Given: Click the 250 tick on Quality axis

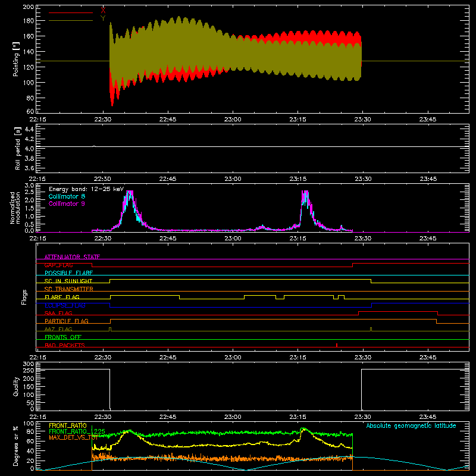Looking at the screenshot, I should [29, 370].
